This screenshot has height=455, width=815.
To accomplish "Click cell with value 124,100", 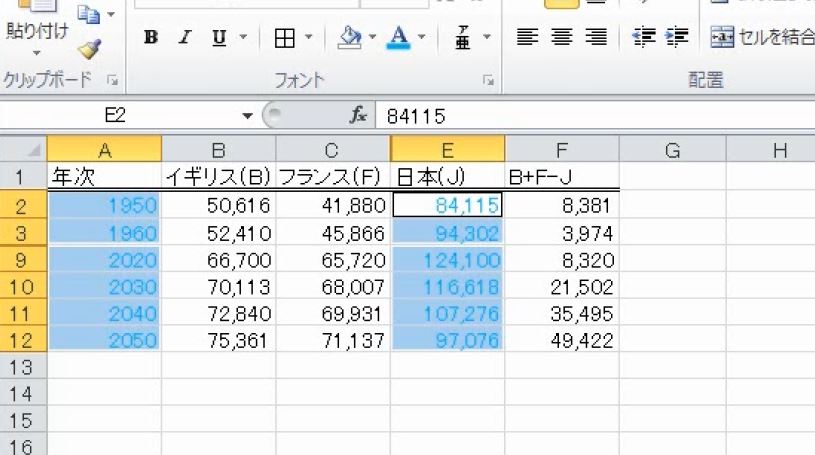I will pyautogui.click(x=448, y=259).
